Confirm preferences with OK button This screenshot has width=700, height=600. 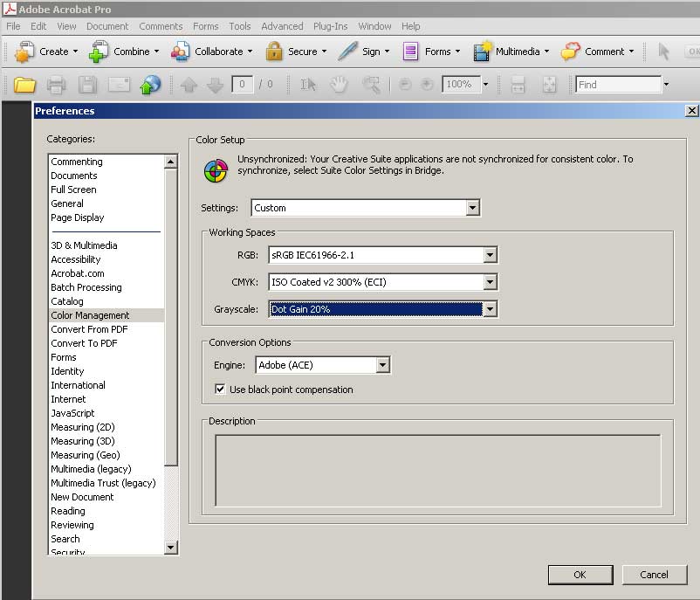point(580,575)
